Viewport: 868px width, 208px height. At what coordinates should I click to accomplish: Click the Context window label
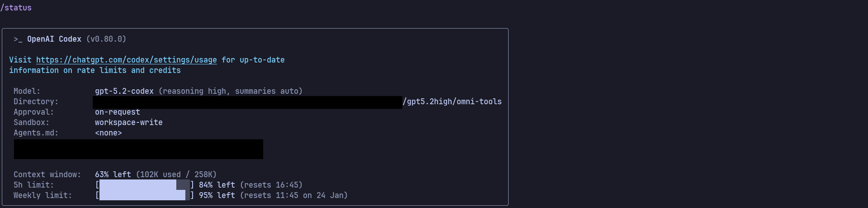click(47, 174)
